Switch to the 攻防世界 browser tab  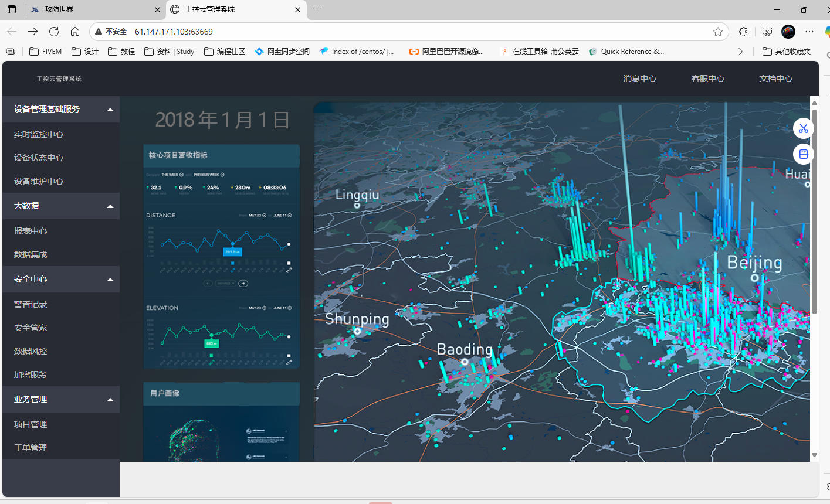click(x=88, y=9)
